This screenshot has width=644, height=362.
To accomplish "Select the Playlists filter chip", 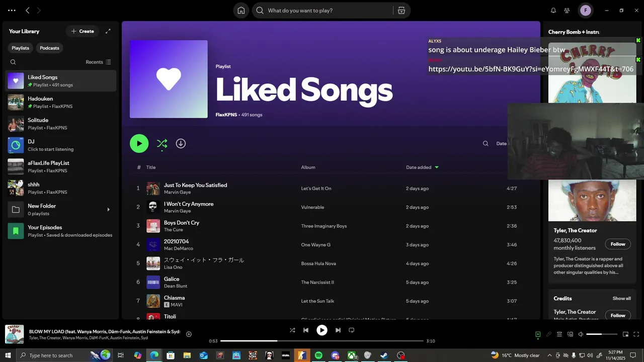I will 21,48.
